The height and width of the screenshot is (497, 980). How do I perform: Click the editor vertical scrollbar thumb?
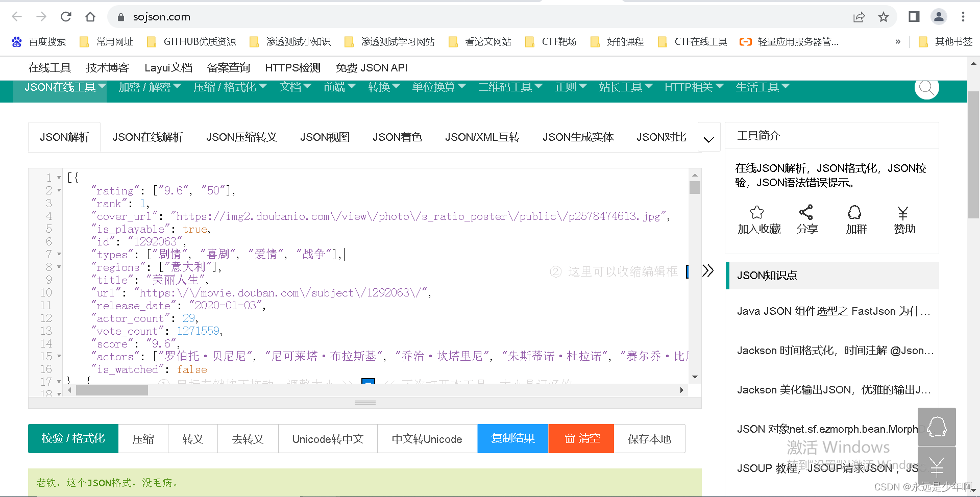(695, 187)
